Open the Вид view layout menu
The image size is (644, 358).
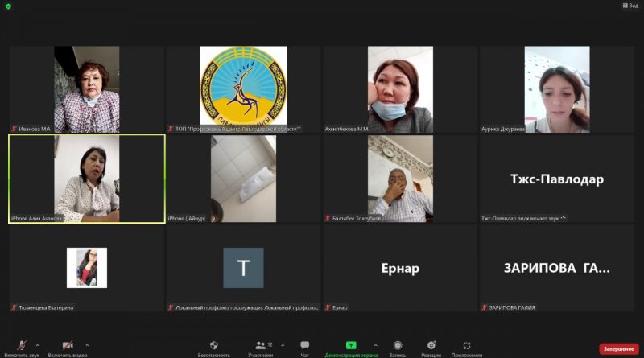tap(630, 6)
